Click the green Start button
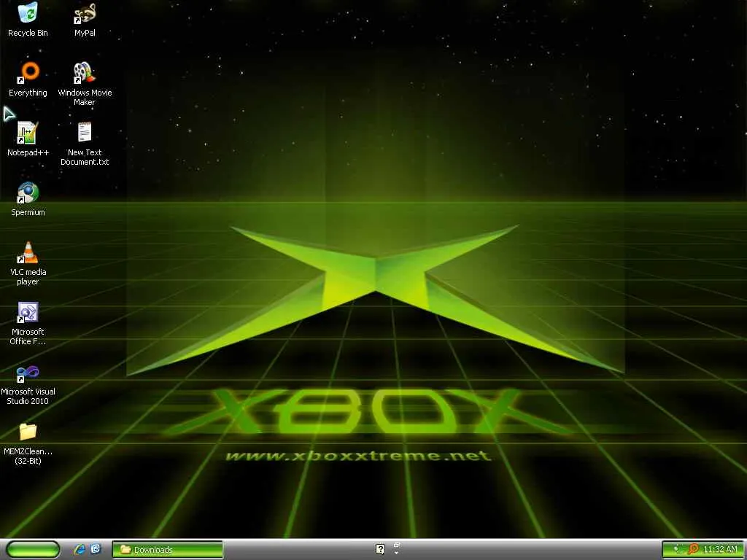The width and height of the screenshot is (747, 560). coord(33,550)
